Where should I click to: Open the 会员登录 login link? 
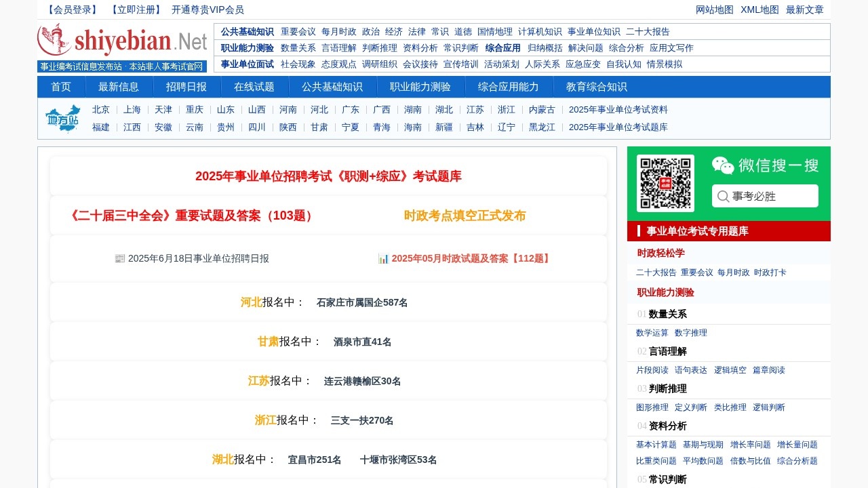pyautogui.click(x=71, y=9)
